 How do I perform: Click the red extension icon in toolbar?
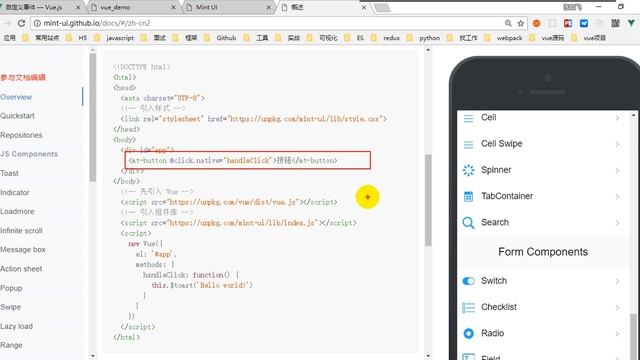[568, 23]
